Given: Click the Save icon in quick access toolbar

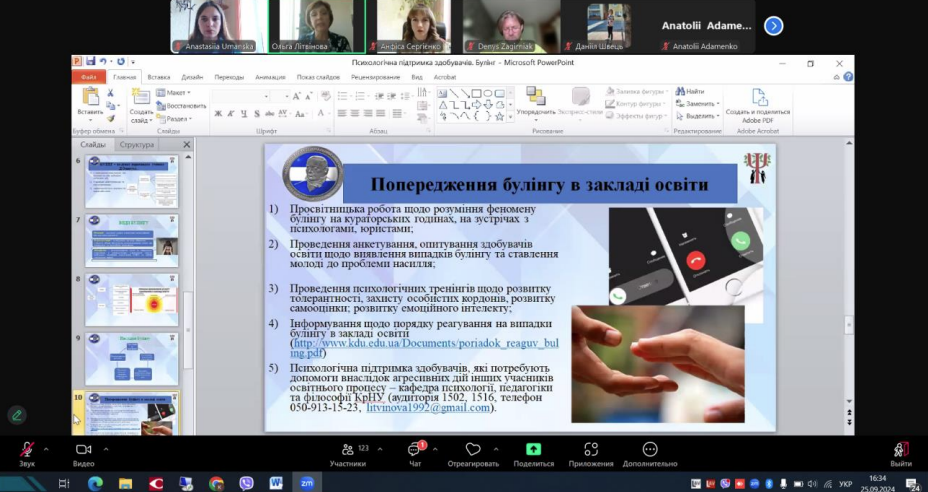Looking at the screenshot, I should [91, 62].
